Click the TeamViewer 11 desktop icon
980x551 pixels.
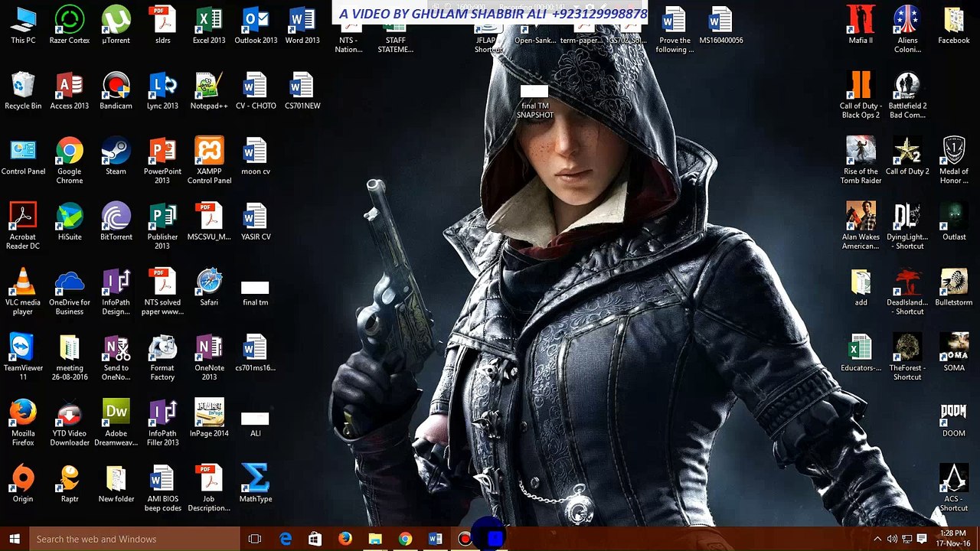coord(23,349)
